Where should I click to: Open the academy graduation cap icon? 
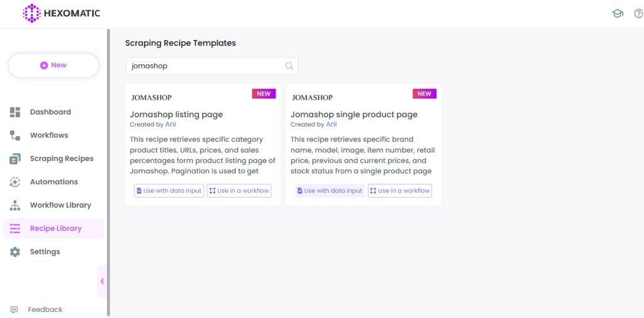click(x=618, y=14)
